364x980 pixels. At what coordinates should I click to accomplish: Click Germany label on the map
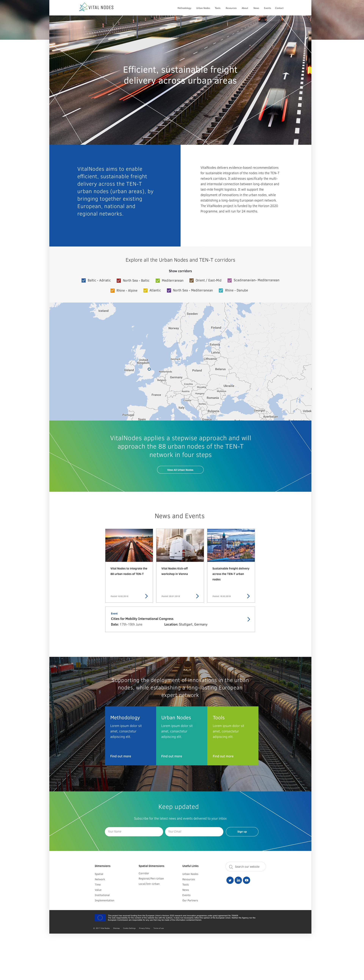point(176,377)
